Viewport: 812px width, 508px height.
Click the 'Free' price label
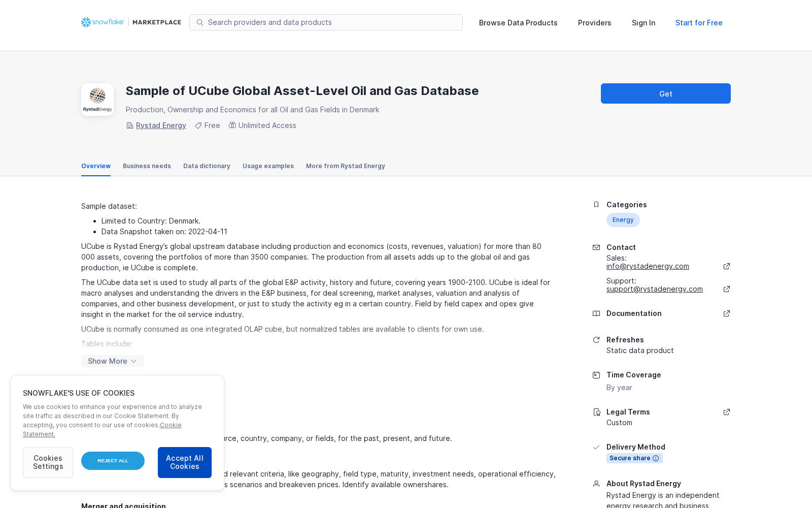(212, 125)
